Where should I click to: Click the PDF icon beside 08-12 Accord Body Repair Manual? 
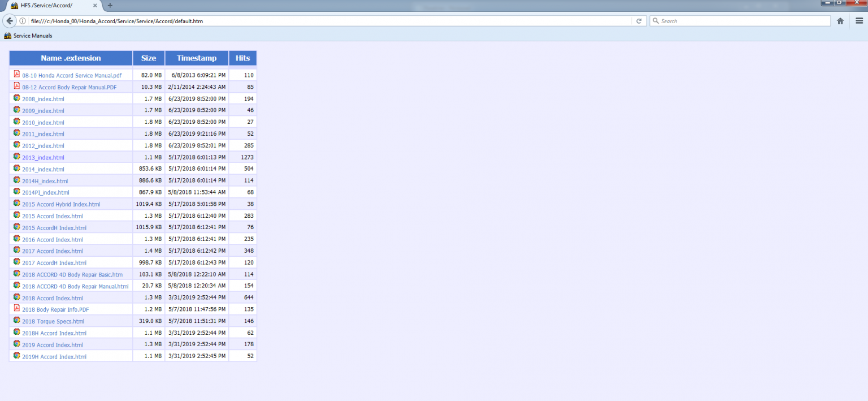(x=16, y=86)
